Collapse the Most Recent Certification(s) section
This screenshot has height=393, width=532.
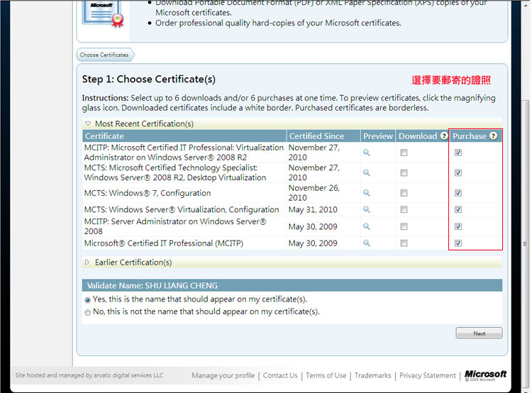coord(88,123)
